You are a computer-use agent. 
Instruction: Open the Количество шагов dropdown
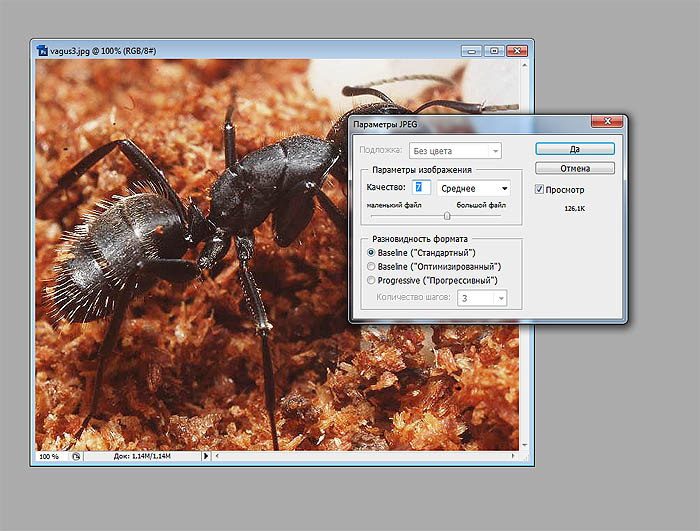(483, 298)
